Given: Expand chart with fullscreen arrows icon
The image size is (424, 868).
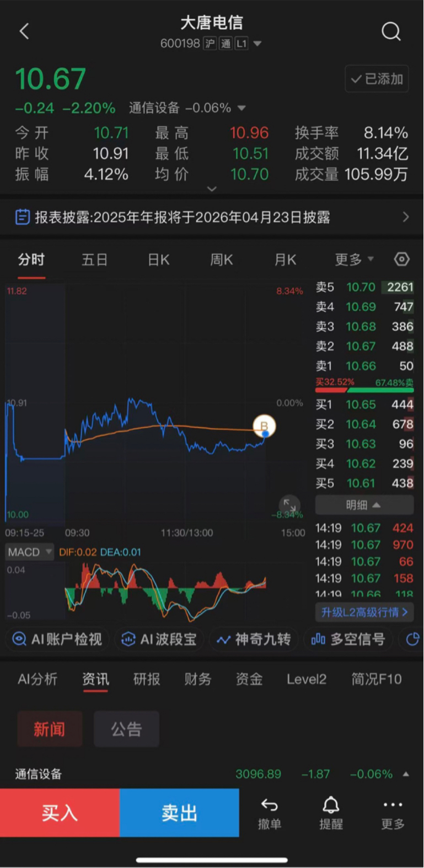Looking at the screenshot, I should point(289,505).
